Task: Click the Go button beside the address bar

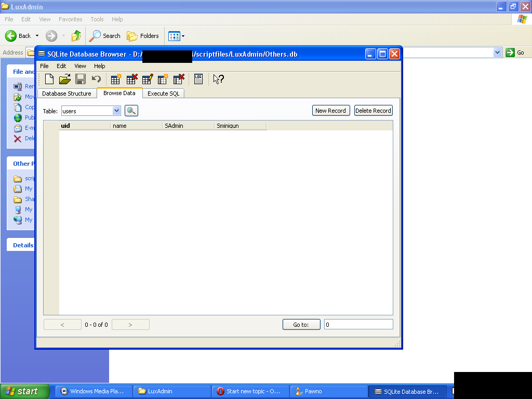Action: pos(515,52)
